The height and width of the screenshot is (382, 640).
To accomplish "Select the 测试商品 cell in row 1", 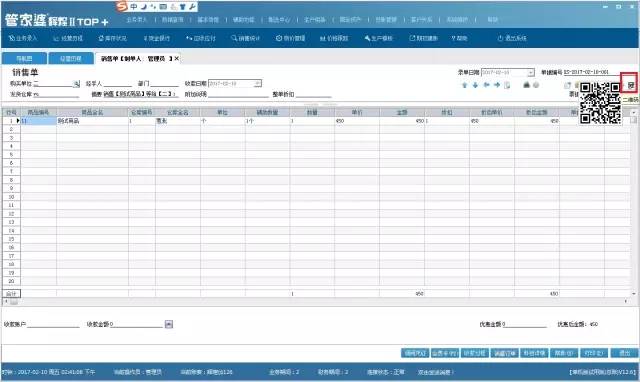I will coord(93,121).
